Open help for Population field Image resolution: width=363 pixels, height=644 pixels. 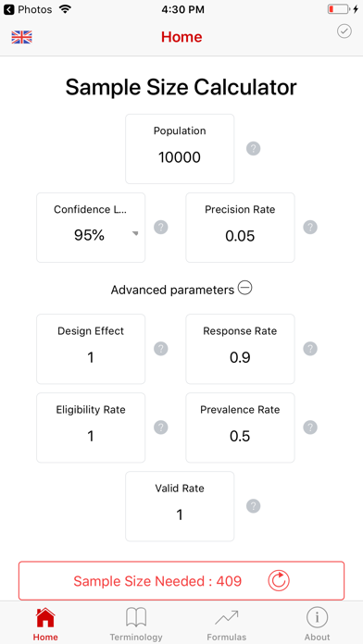pyautogui.click(x=253, y=148)
